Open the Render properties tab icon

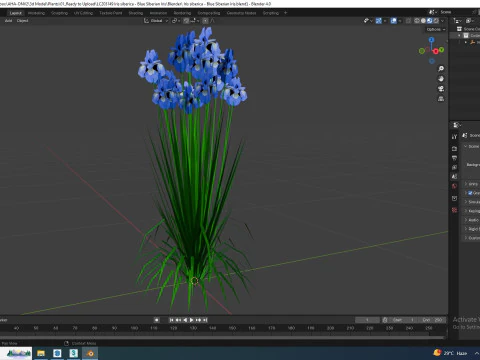tap(454, 148)
